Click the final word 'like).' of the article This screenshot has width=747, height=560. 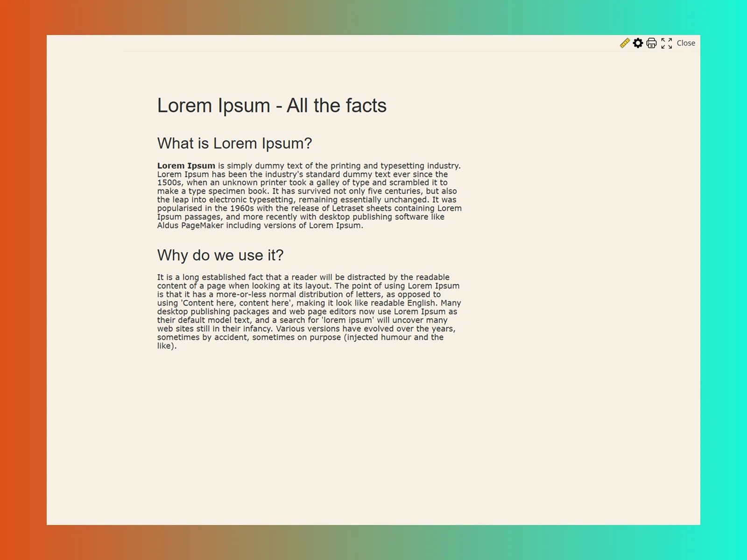167,346
